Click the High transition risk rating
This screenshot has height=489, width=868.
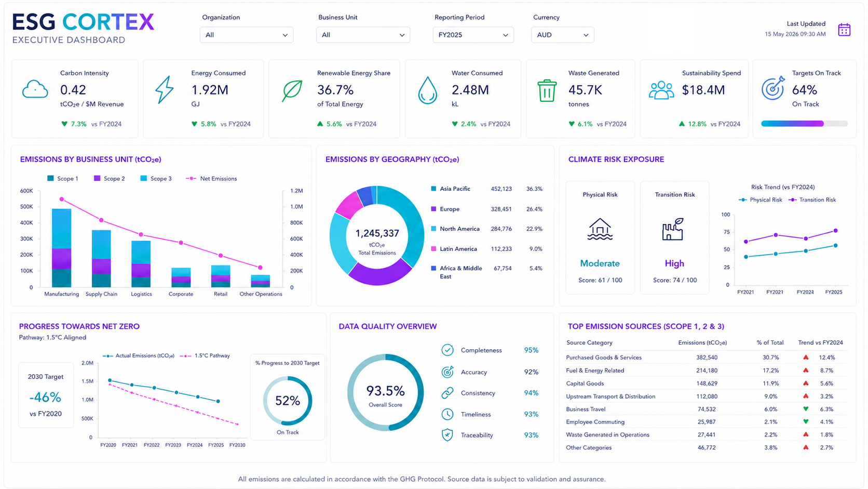674,263
